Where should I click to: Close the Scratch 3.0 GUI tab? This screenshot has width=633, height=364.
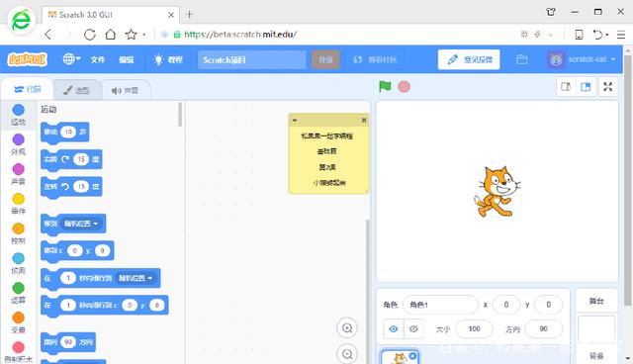[171, 15]
